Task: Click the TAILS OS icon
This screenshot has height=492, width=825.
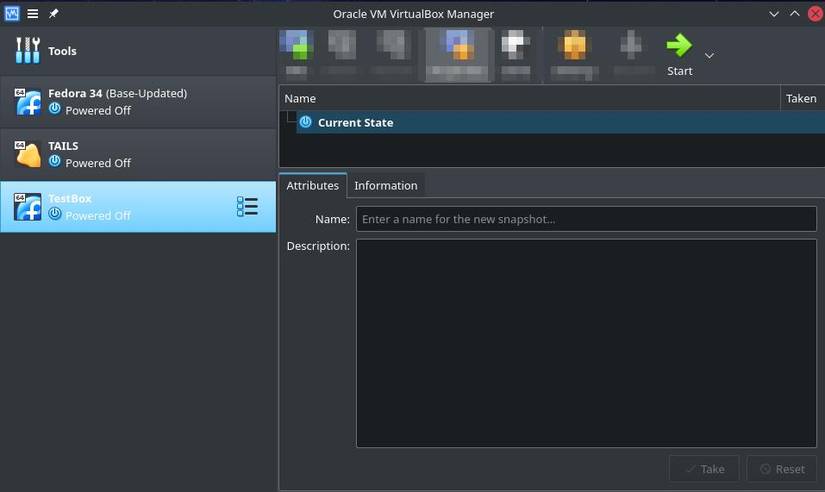Action: click(27, 154)
